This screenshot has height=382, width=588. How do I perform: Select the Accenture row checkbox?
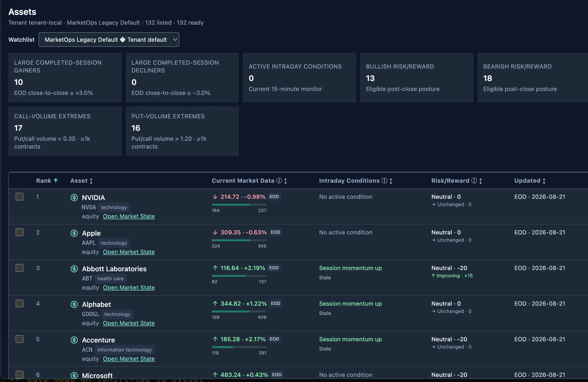[x=20, y=339]
